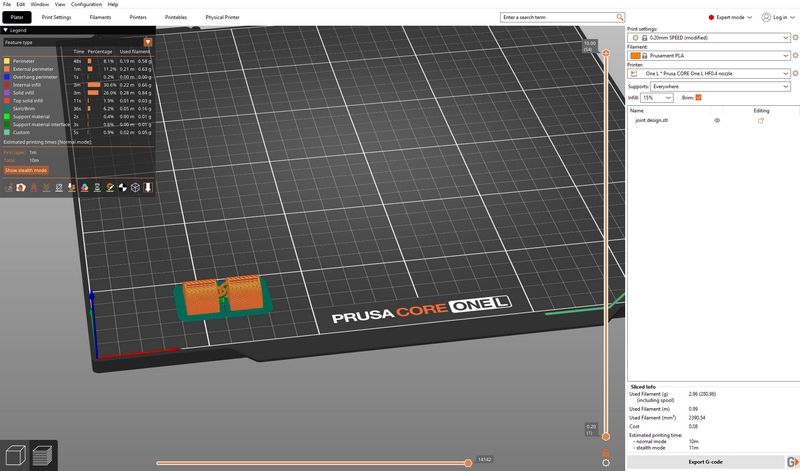Screen dimensions: 800x471
Task: Click horizontal move slider thumb
Action: (468, 463)
